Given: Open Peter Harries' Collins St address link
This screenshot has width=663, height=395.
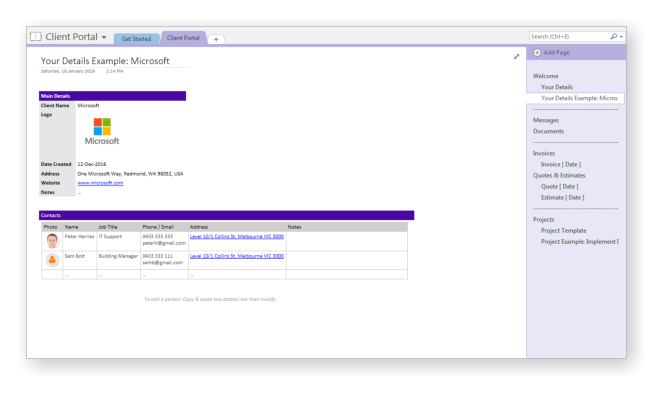Looking at the screenshot, I should 237,236.
